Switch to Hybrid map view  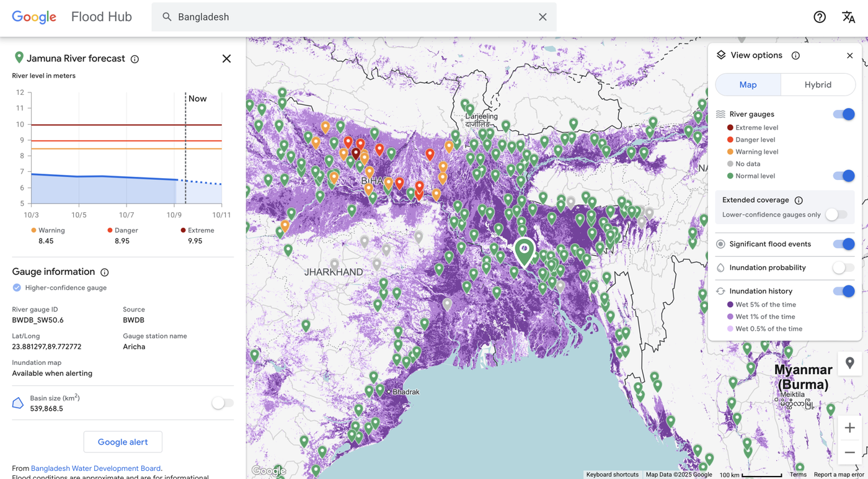pos(818,84)
